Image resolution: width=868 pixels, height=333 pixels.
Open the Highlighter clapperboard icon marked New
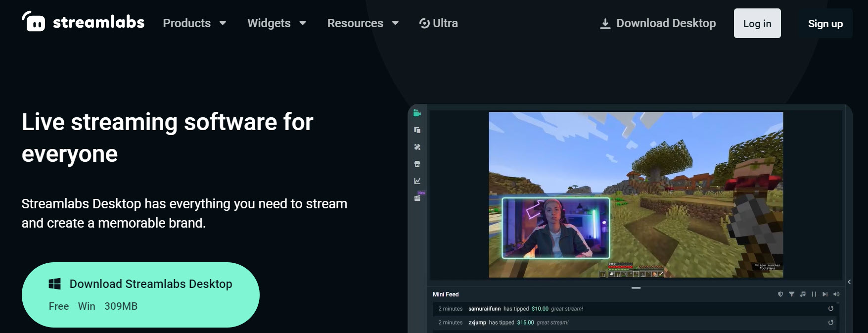coord(418,197)
